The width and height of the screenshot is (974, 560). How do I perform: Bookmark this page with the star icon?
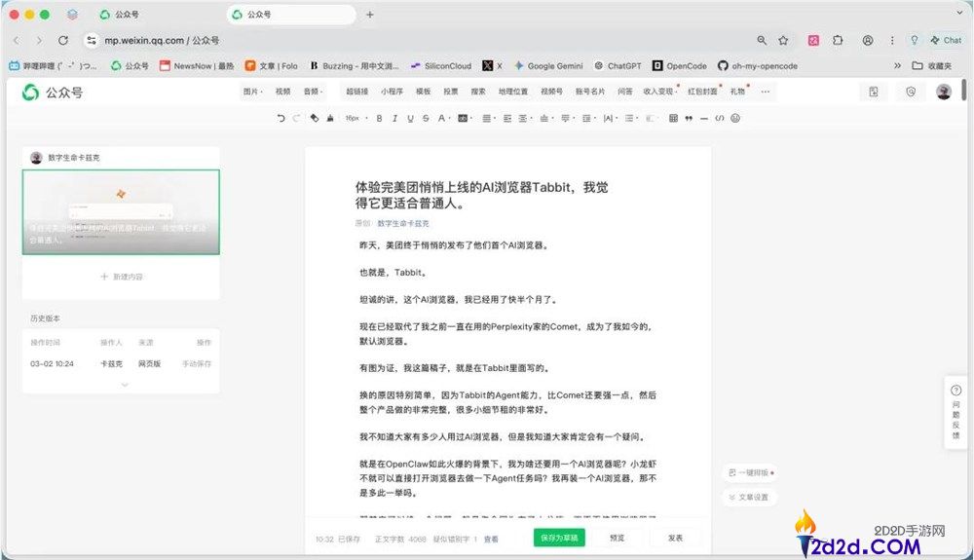click(783, 40)
